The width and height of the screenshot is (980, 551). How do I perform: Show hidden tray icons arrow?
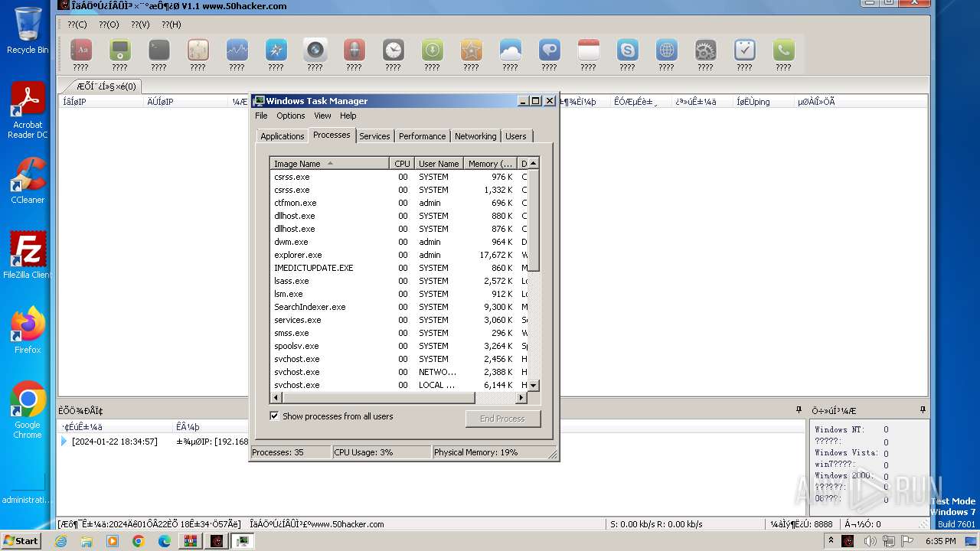(x=831, y=541)
